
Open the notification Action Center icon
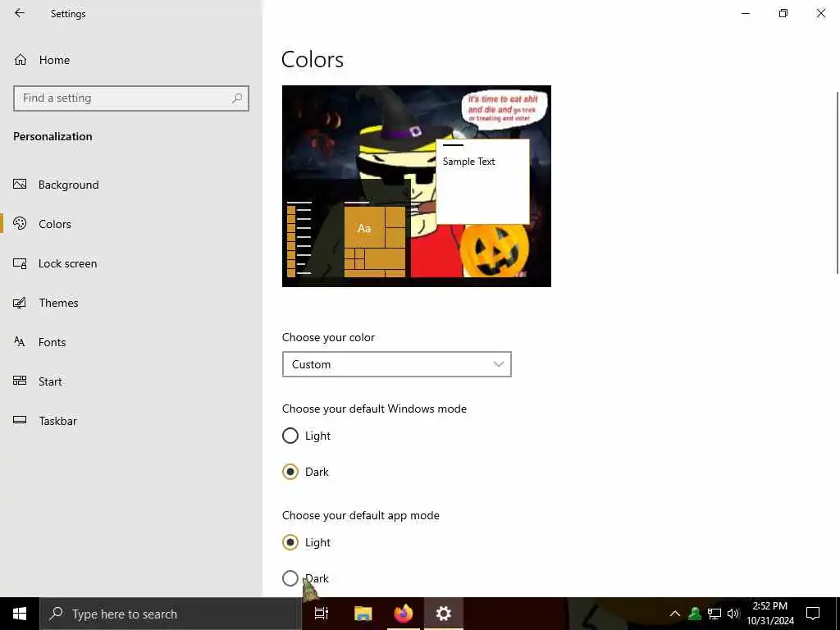point(813,614)
